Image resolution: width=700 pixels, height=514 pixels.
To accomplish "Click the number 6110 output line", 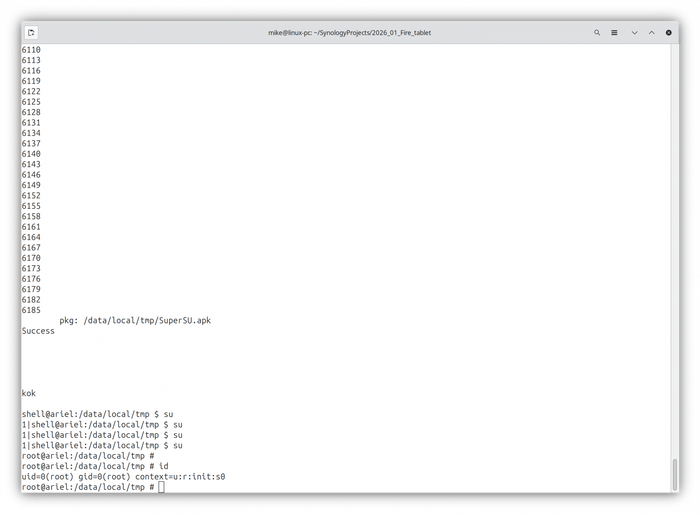I will point(31,50).
